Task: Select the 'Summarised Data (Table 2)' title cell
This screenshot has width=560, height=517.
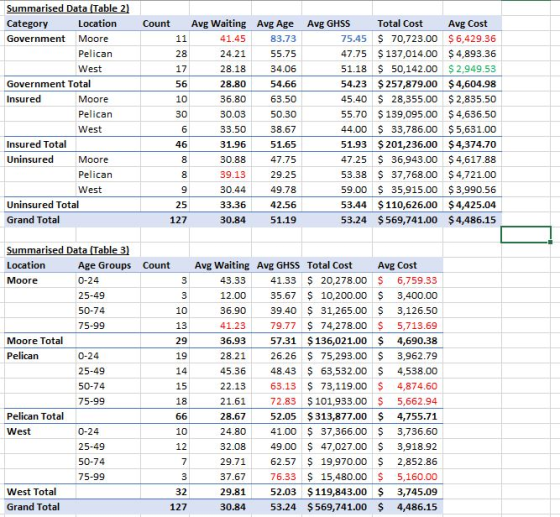Action: pyautogui.click(x=68, y=8)
